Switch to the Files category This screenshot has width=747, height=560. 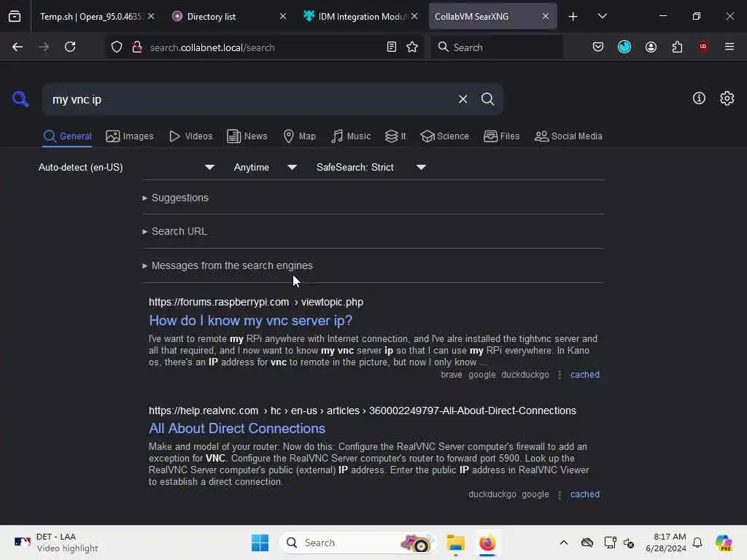tap(501, 136)
